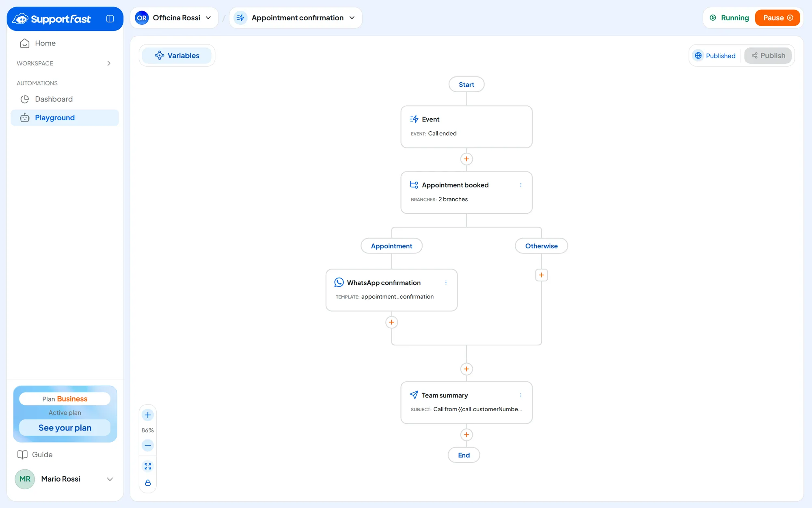This screenshot has height=508, width=812.
Task: Expand the Mario Rossi account menu
Action: 110,479
